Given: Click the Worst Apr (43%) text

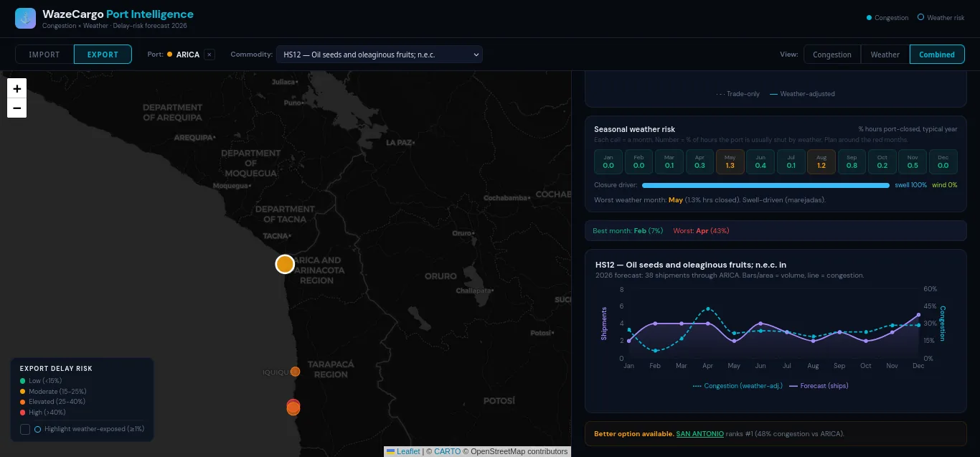Looking at the screenshot, I should (701, 231).
